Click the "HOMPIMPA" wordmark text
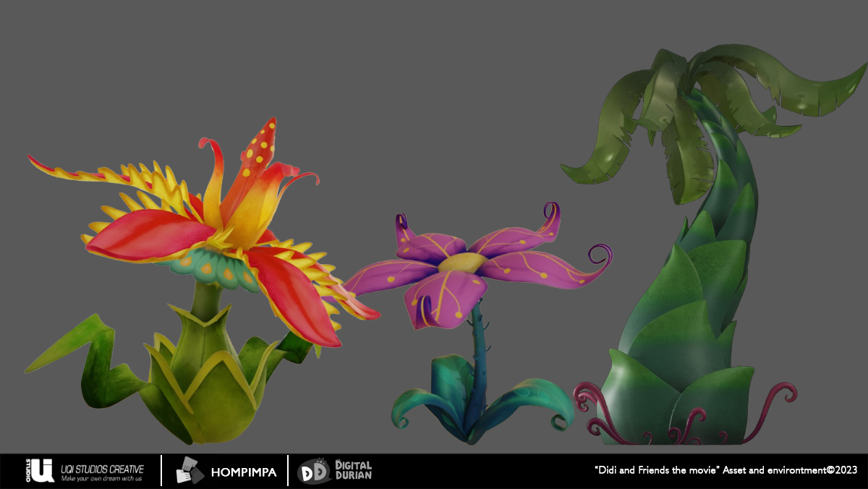 244,472
